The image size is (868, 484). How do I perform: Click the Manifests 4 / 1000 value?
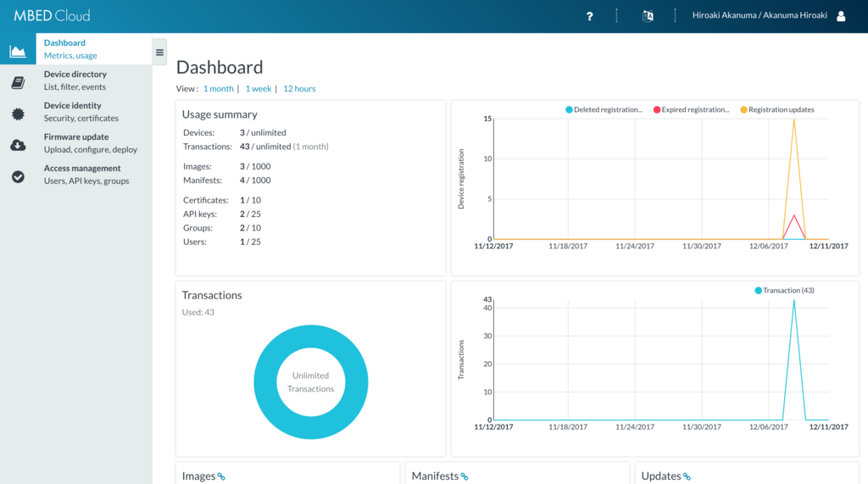[x=255, y=181]
